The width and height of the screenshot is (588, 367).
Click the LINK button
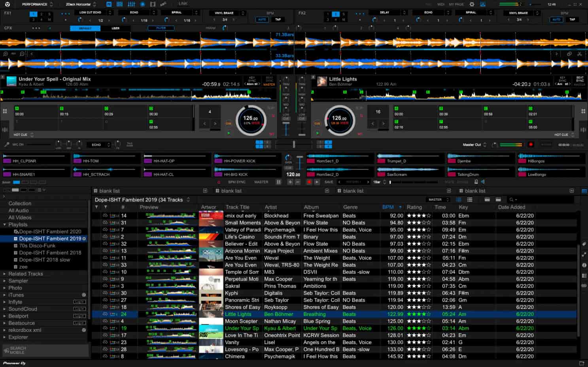(x=183, y=4)
